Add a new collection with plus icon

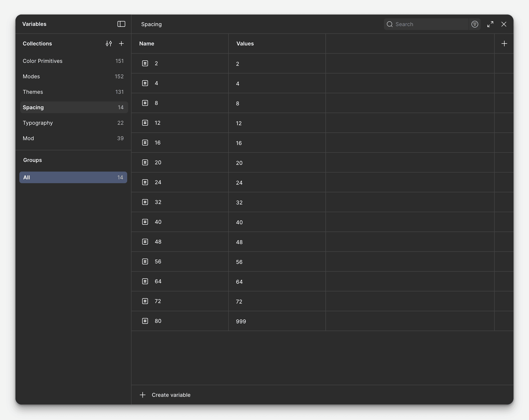tap(121, 44)
